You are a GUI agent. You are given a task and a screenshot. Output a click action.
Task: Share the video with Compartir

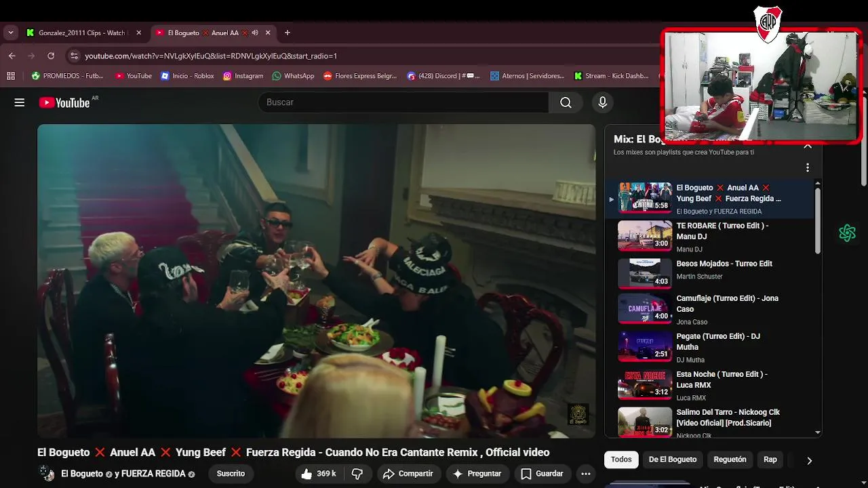pos(407,474)
